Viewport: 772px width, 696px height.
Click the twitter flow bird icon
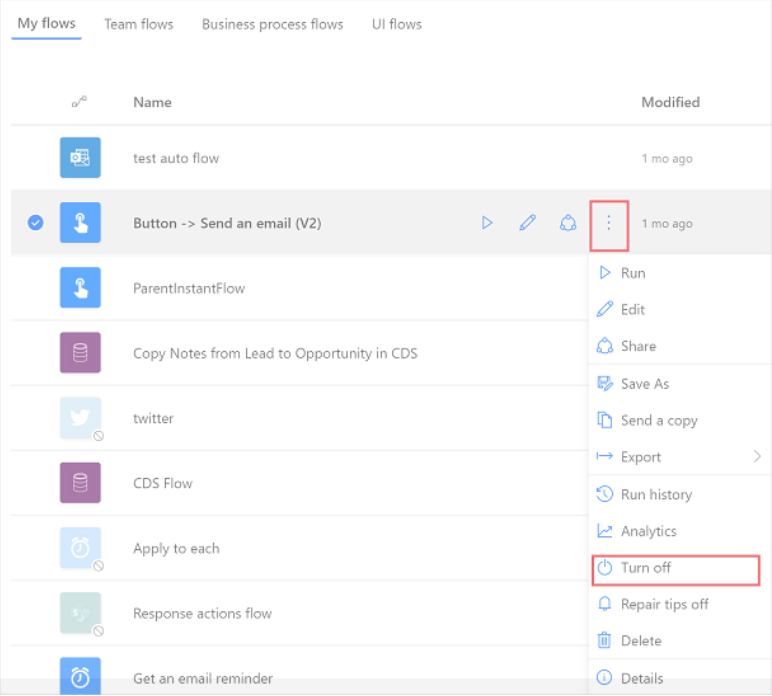(80, 417)
